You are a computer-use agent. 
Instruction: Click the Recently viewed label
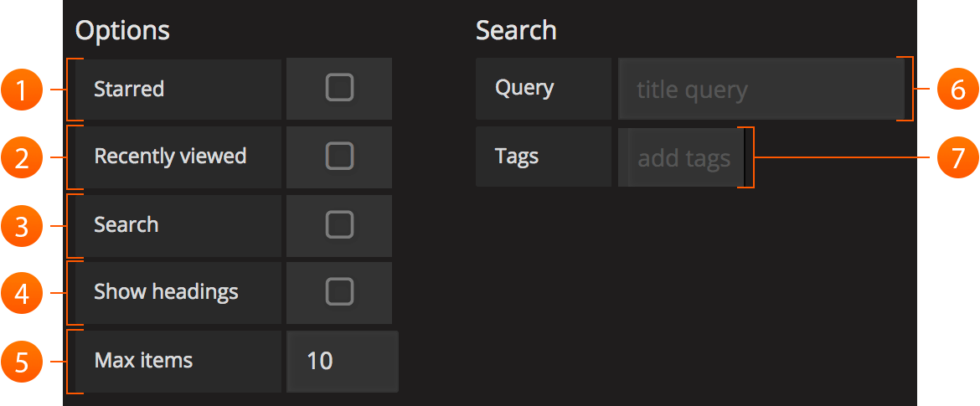(x=170, y=157)
